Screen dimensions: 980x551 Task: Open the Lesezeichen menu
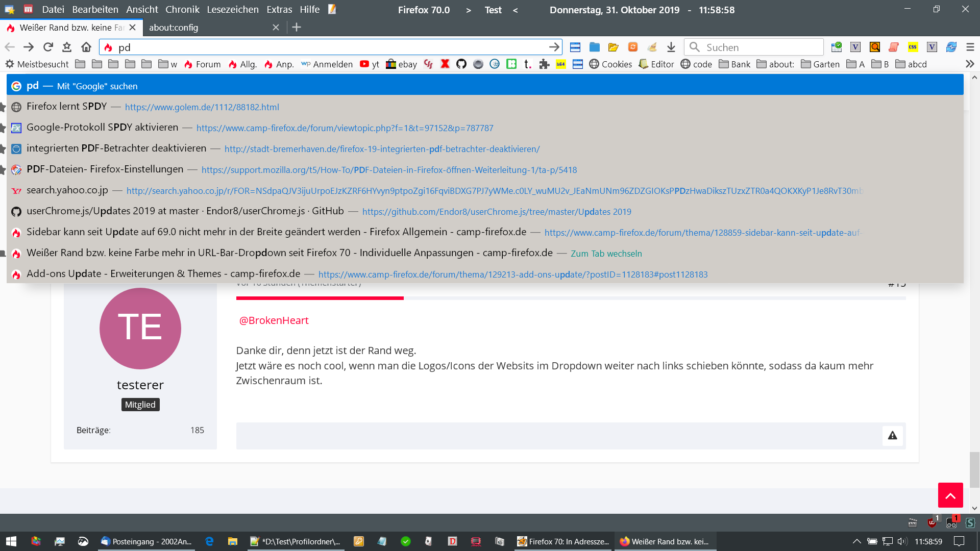click(232, 9)
